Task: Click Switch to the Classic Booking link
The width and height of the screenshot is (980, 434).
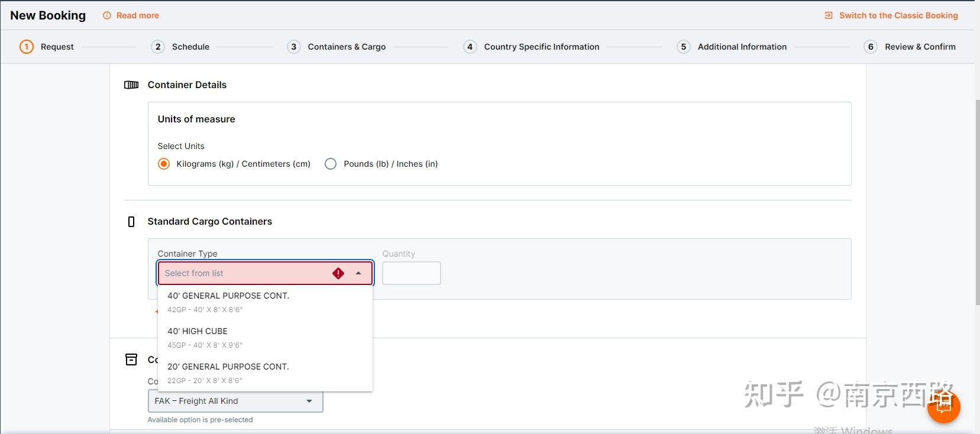Action: coord(898,15)
